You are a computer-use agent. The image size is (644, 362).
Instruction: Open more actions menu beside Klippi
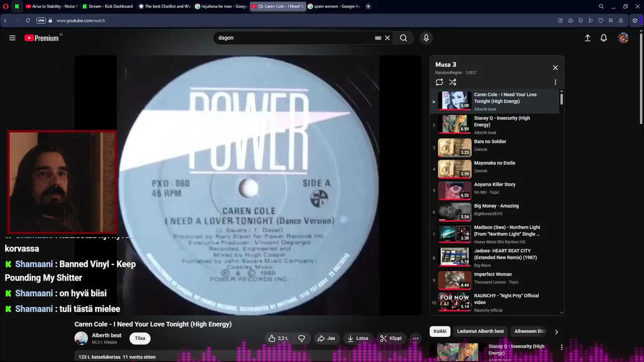point(416,338)
